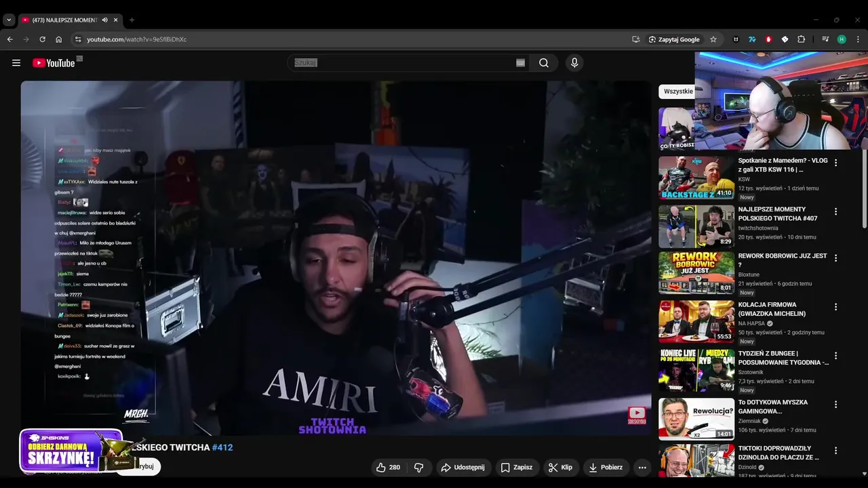View site information icon in address bar
Image resolution: width=868 pixels, height=488 pixels.
[78, 39]
